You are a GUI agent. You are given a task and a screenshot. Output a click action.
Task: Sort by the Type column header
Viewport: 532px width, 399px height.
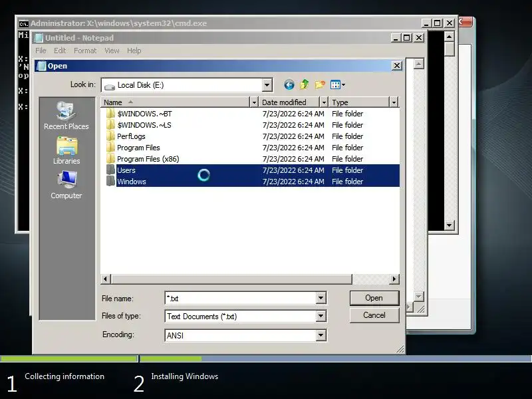359,102
